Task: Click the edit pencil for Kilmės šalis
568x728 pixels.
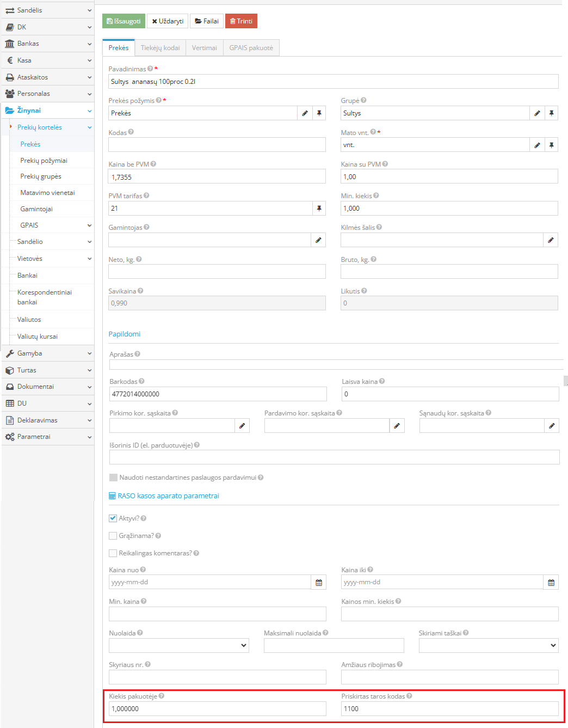Action: [551, 240]
